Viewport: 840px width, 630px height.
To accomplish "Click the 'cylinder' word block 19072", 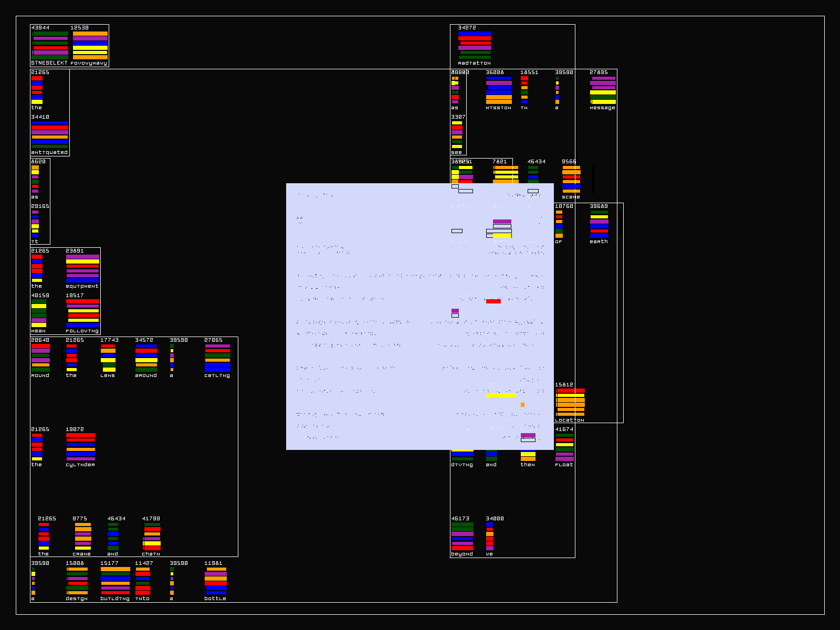I will 81,447.
